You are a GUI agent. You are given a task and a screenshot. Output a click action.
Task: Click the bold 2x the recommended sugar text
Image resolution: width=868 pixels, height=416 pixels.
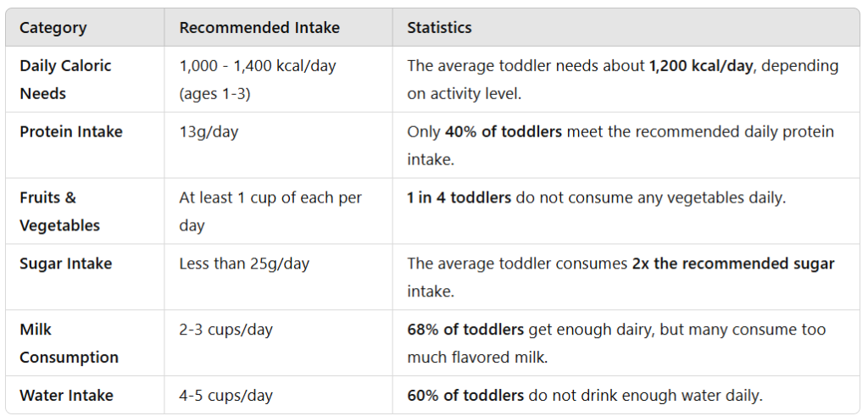(x=733, y=264)
